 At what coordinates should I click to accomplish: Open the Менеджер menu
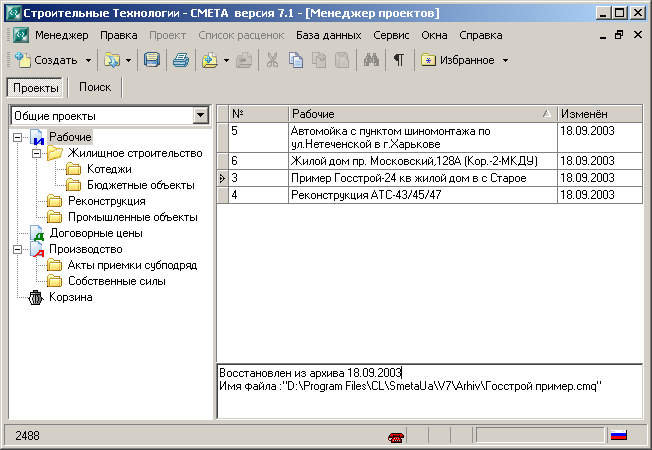(62, 35)
